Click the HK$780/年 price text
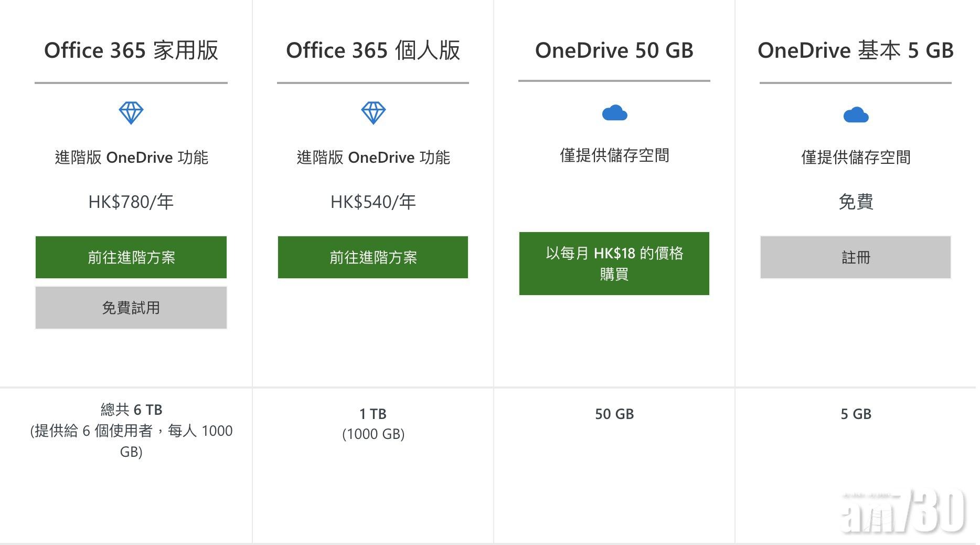Viewport: 980px width, 545px height. tap(131, 202)
